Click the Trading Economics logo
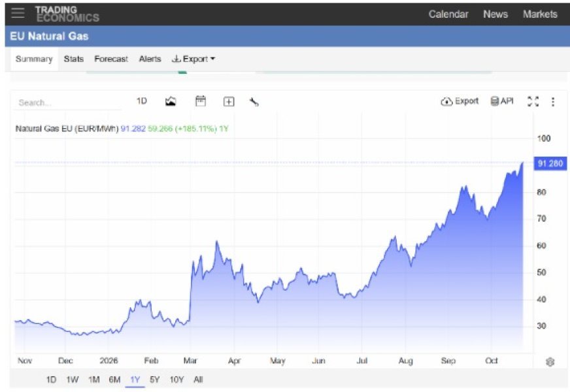The image size is (570, 392). click(67, 14)
